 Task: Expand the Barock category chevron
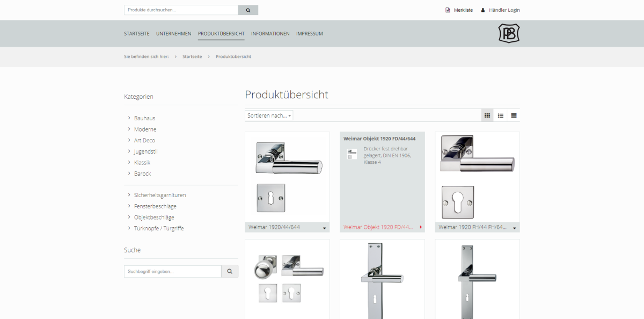click(x=129, y=173)
